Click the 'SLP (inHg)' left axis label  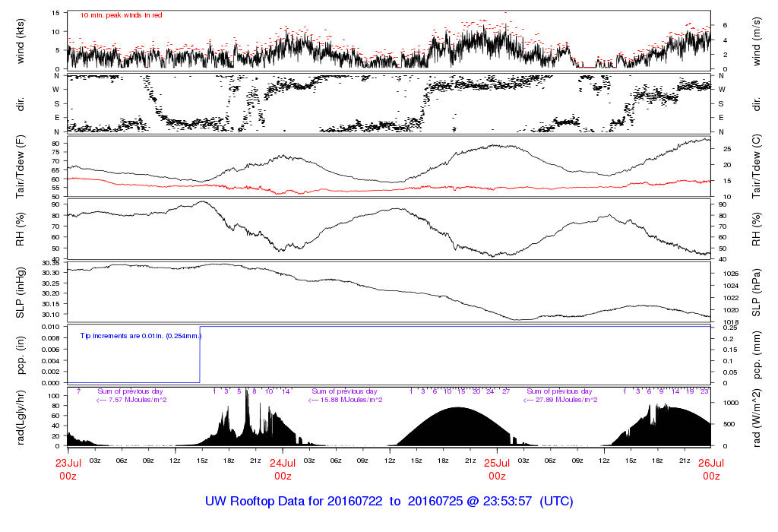coord(21,292)
